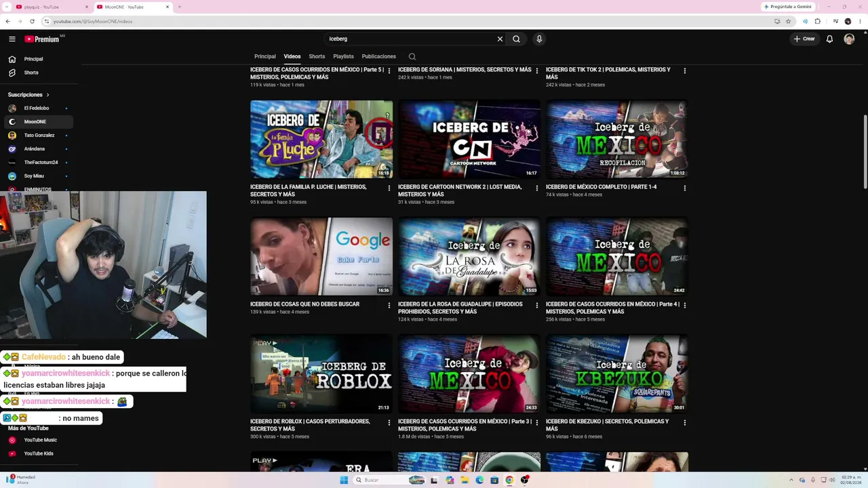The width and height of the screenshot is (868, 488).
Task: Play the Iceberg de La Familia P. Luche thumbnail
Action: tap(321, 139)
